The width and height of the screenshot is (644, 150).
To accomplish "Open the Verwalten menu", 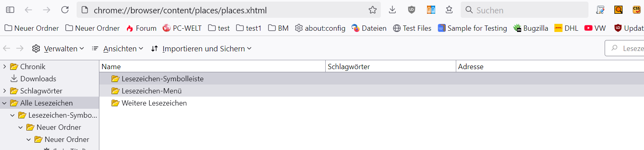I will [x=58, y=49].
